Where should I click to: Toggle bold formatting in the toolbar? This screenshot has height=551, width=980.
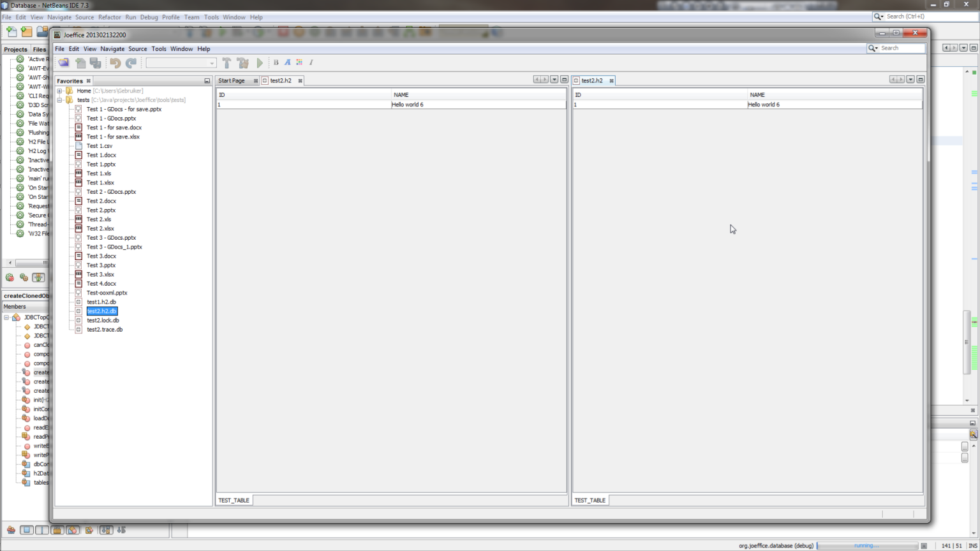click(276, 62)
